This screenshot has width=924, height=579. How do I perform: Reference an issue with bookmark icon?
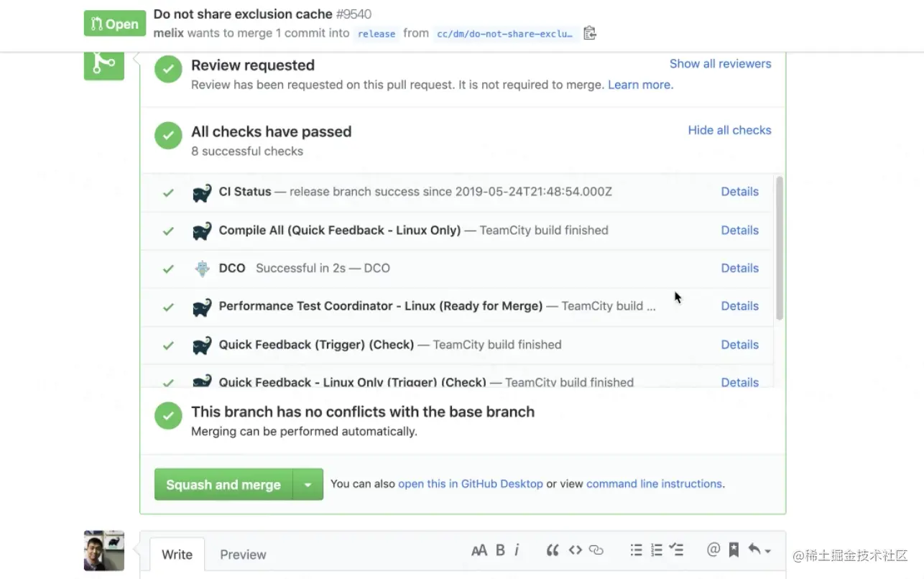pos(734,550)
